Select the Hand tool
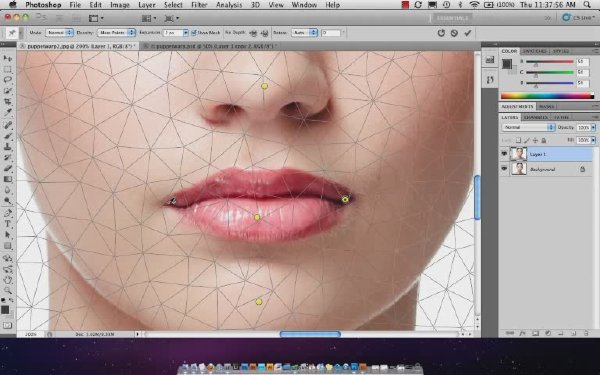This screenshot has width=600, height=375. pyautogui.click(x=8, y=280)
